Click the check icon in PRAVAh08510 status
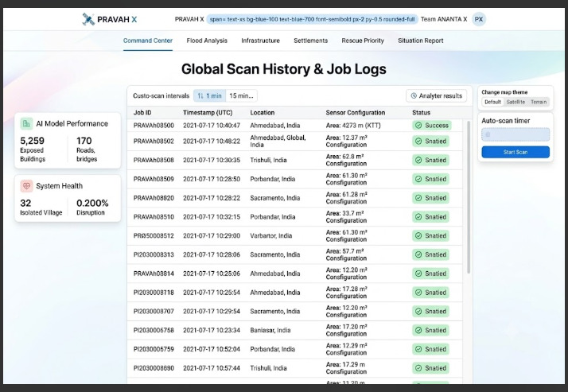Screen dimensions: 568x392 (x=418, y=217)
